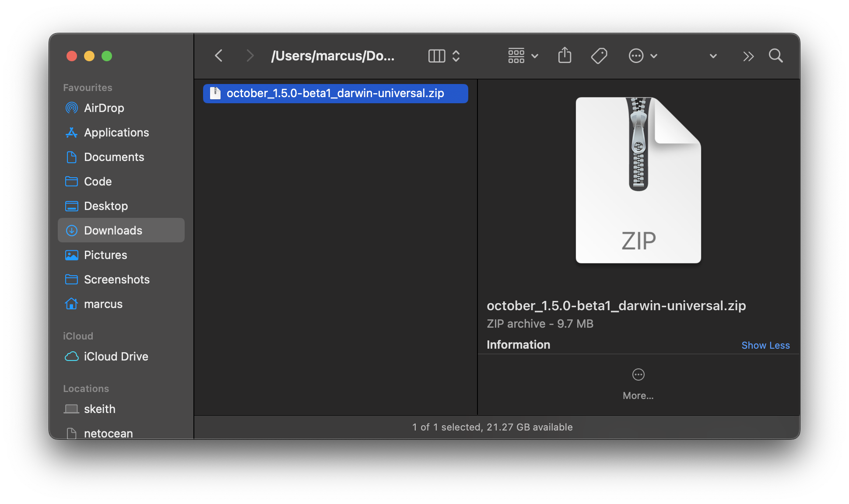Select Applications in the sidebar
This screenshot has width=849, height=504.
click(x=116, y=133)
